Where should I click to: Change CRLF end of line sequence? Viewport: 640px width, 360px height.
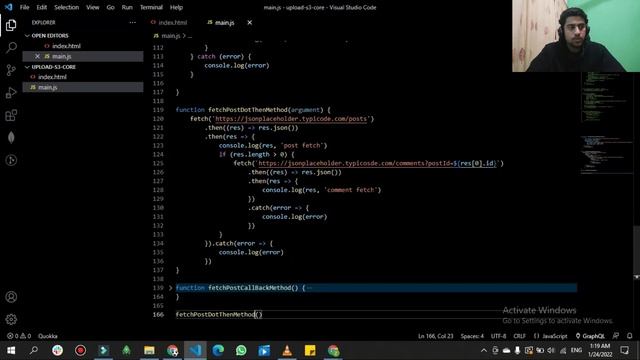click(520, 336)
